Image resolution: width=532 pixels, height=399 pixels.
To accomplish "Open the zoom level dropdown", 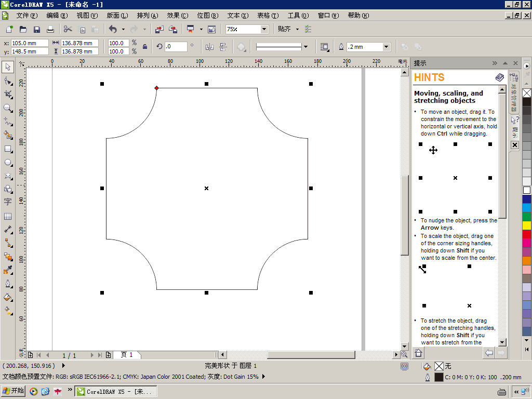I will click(x=264, y=30).
